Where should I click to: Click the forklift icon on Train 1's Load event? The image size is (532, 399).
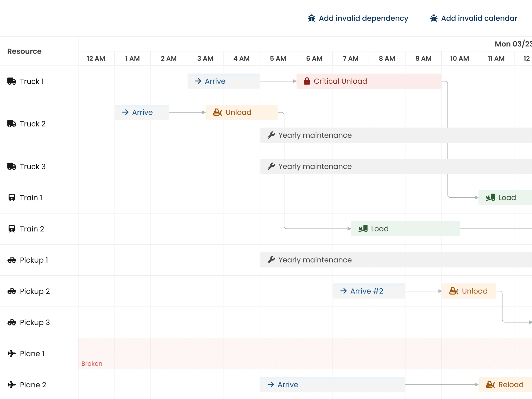click(x=490, y=197)
